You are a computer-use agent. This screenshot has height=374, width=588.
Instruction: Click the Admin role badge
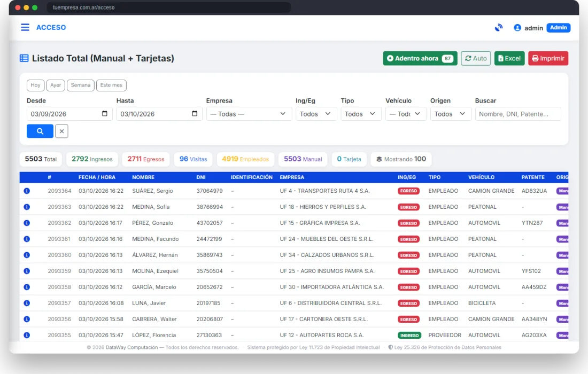pyautogui.click(x=559, y=28)
